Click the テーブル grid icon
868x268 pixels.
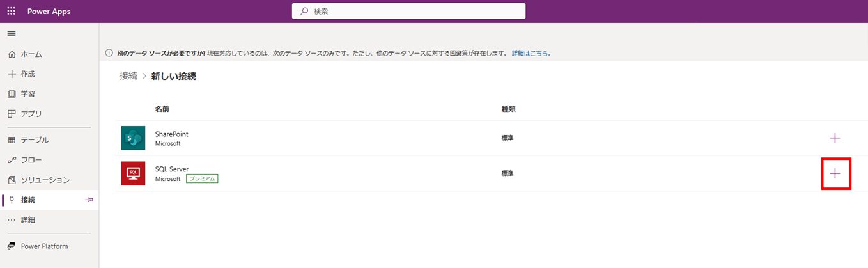tap(12, 140)
